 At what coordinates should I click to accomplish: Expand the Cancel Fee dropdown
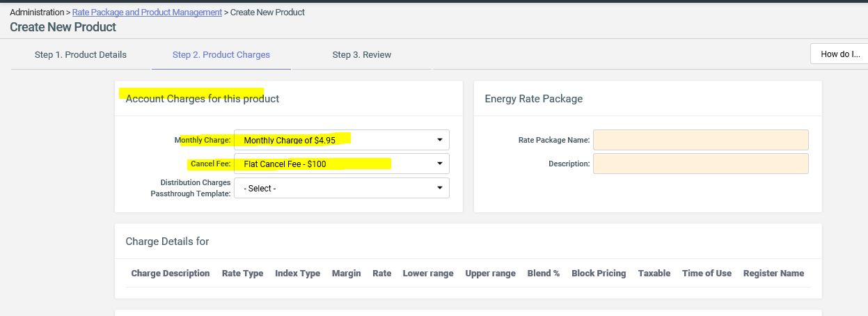tap(342, 164)
